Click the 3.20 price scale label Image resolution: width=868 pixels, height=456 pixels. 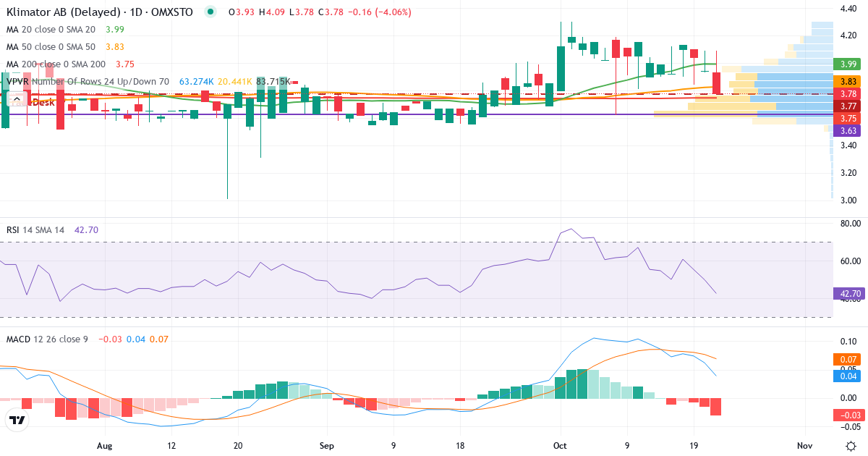[848, 173]
